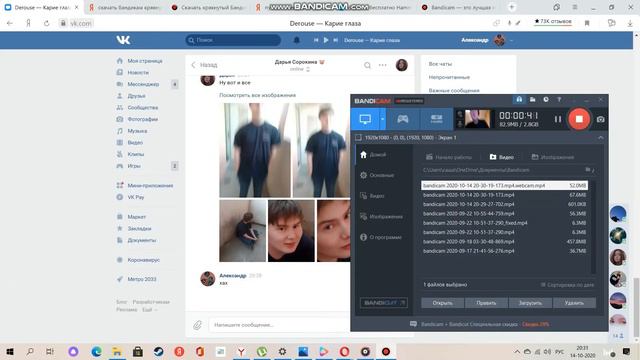
Task: Switch to Изображения files tab in Bandicam
Action: tap(553, 157)
